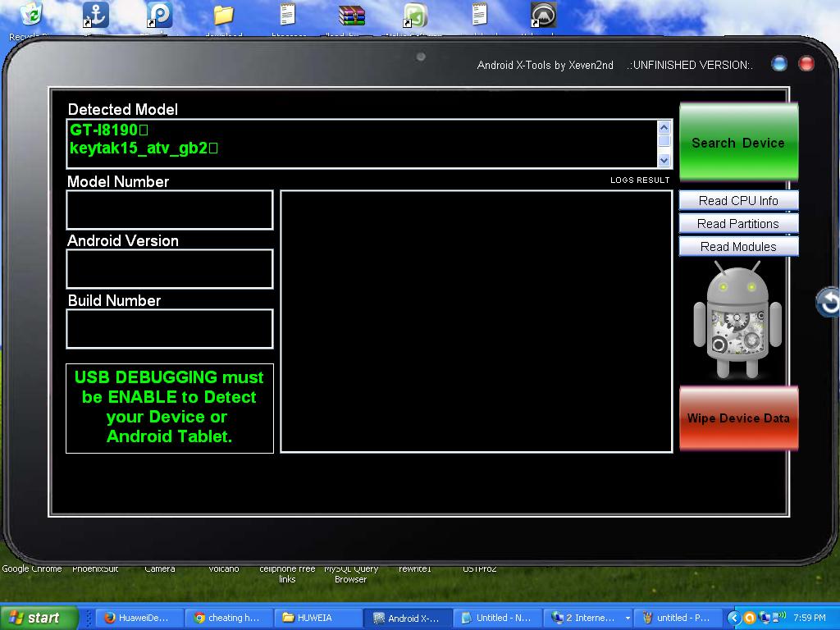
Task: Click the red round close orb in X-Tools
Action: 806,64
